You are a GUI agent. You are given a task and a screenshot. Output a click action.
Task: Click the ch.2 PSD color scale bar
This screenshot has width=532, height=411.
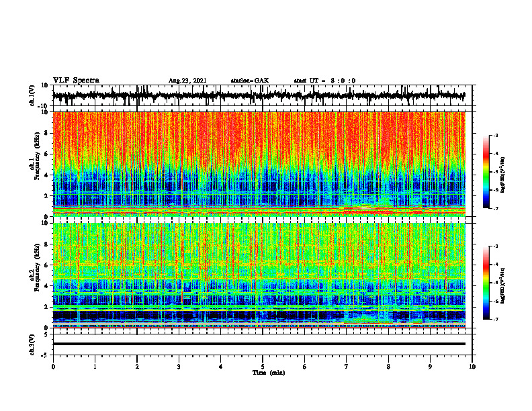click(x=486, y=283)
